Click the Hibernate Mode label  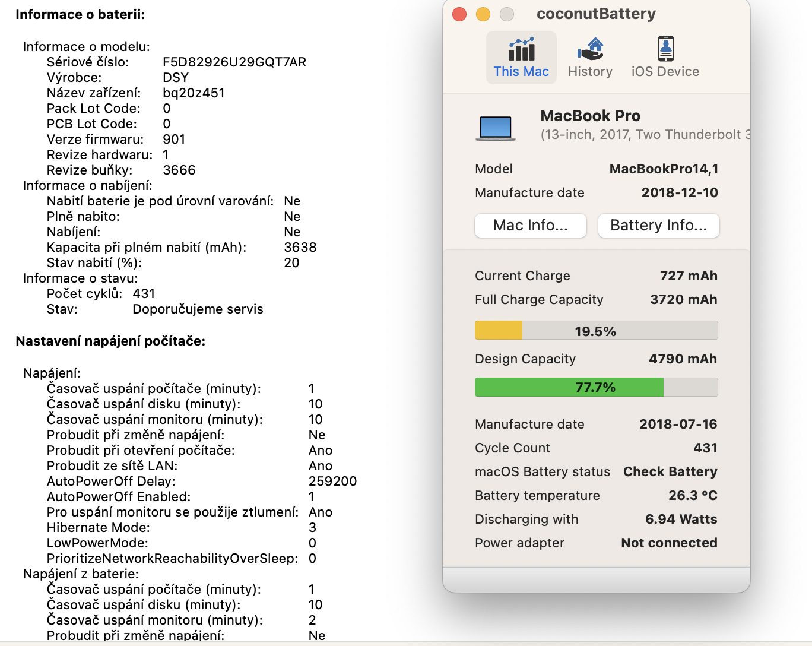tap(99, 527)
